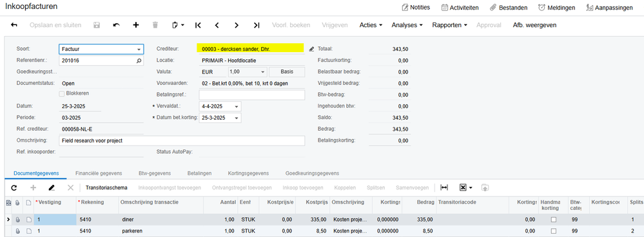Edit crediteur with the pencil icon
The width and height of the screenshot is (644, 237).
[x=311, y=49]
